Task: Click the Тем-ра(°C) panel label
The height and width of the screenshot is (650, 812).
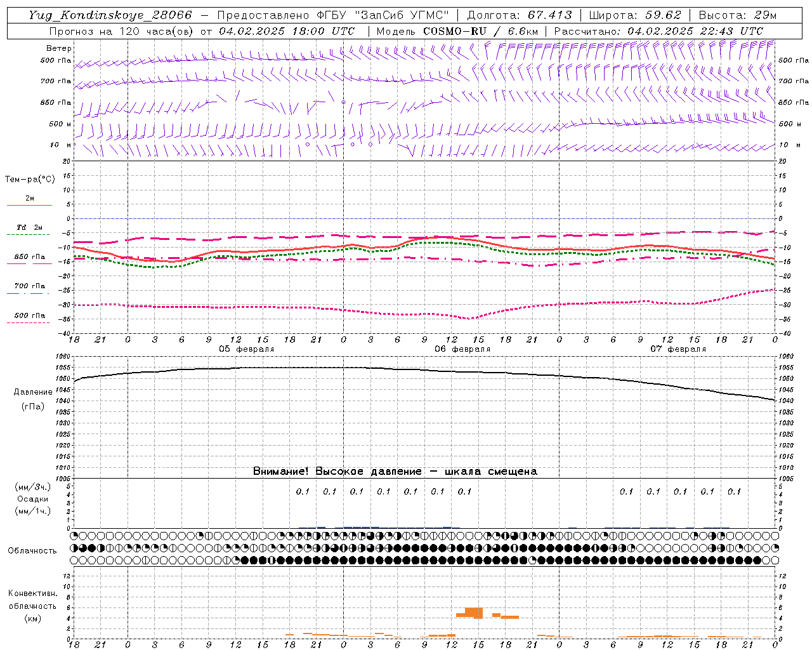Action: tap(30, 179)
